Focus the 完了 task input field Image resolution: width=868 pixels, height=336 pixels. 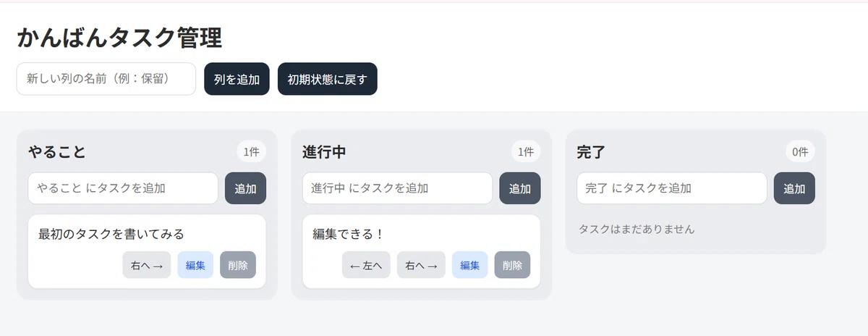(671, 188)
